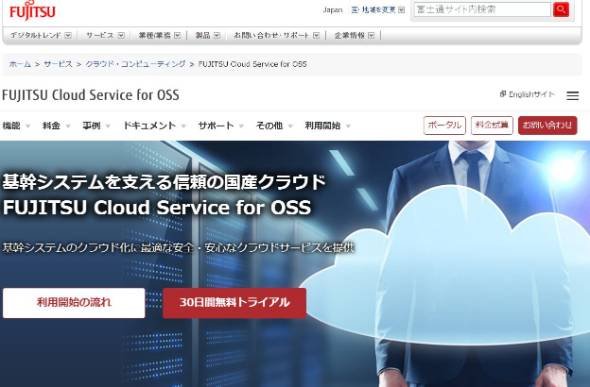Expand the 業種/業務 menu
The width and height of the screenshot is (590, 387).
click(x=160, y=35)
